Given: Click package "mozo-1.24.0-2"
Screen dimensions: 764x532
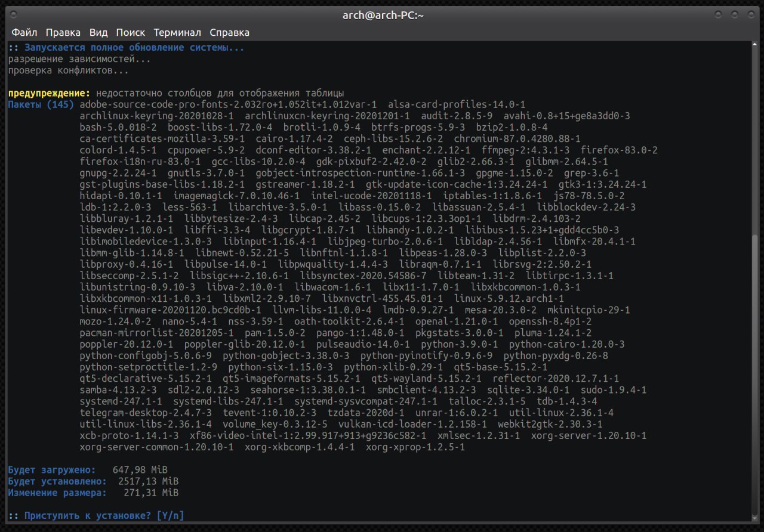Looking at the screenshot, I should (x=115, y=321).
